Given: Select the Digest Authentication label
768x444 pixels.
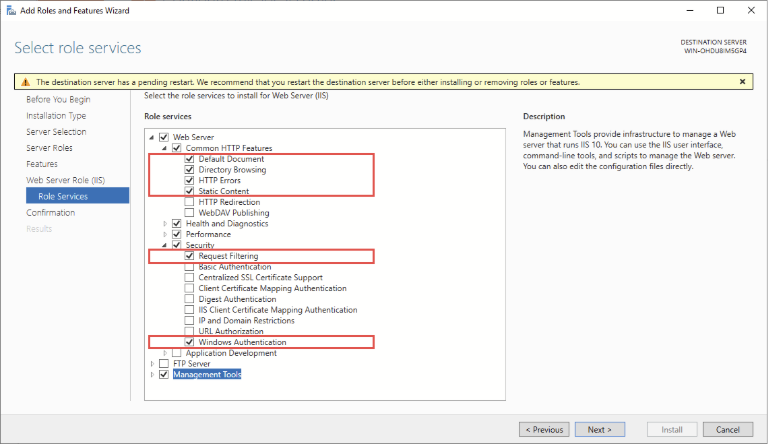Looking at the screenshot, I should click(x=238, y=299).
